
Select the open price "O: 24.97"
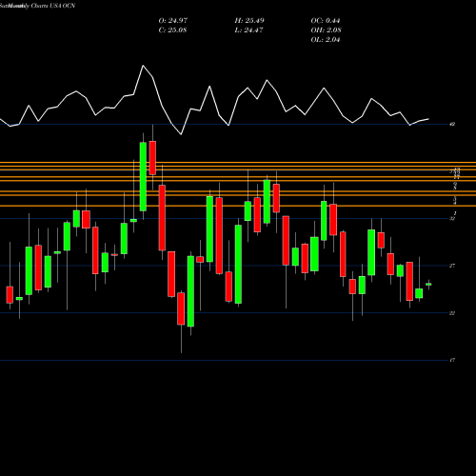(x=173, y=21)
